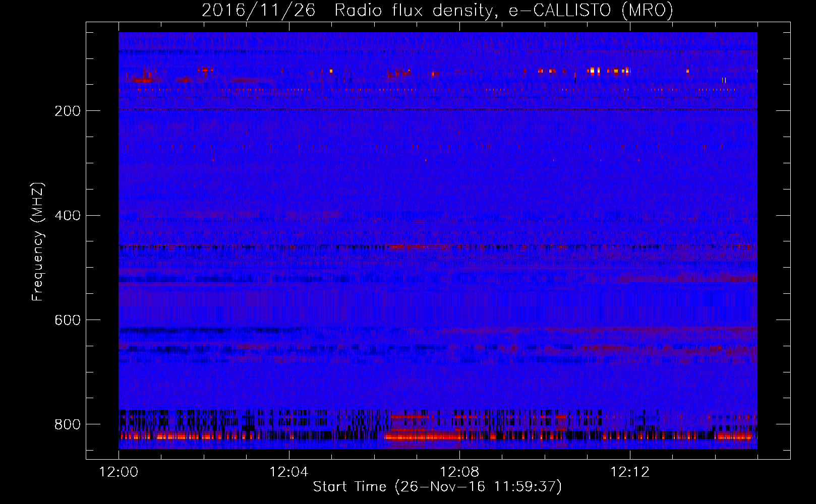The height and width of the screenshot is (504, 816).
Task: Click the plot title "2016/11/26 Radio flux density, e-CALLISTO (MRO)"
Action: [x=437, y=11]
